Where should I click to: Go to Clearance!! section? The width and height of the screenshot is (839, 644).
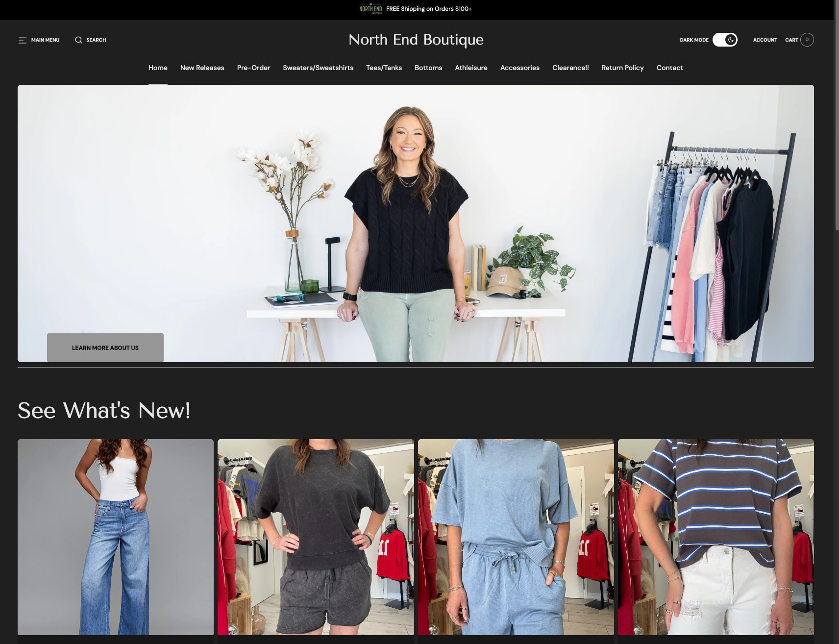click(570, 68)
